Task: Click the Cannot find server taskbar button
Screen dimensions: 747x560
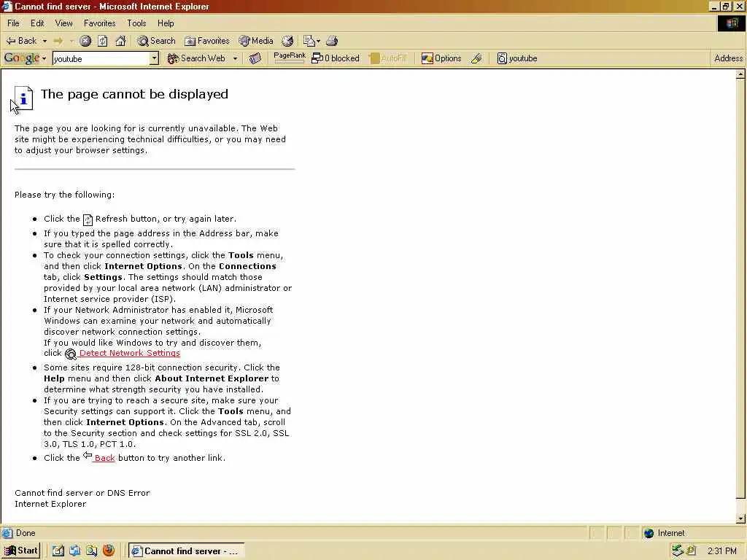Action: (x=186, y=551)
